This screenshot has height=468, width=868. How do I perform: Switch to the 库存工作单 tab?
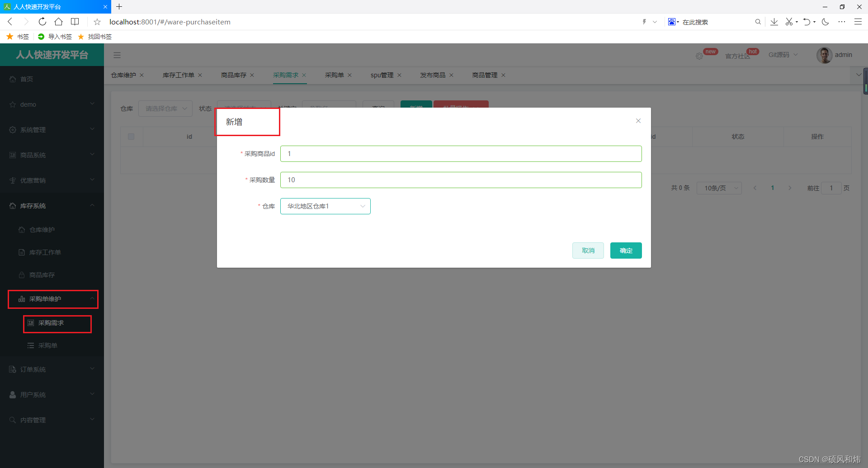[x=179, y=75]
